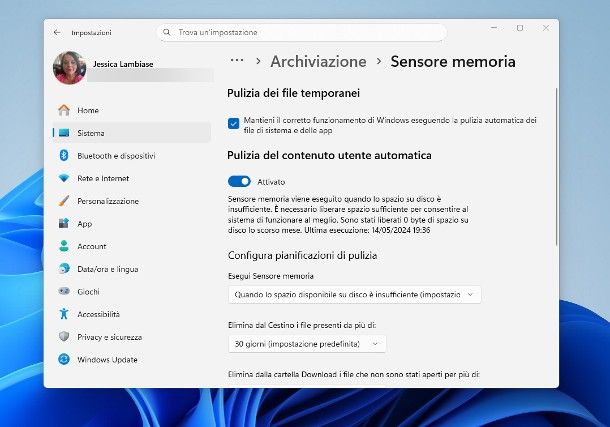Image resolution: width=610 pixels, height=427 pixels.
Task: Open Windows Update section
Action: tap(132, 359)
